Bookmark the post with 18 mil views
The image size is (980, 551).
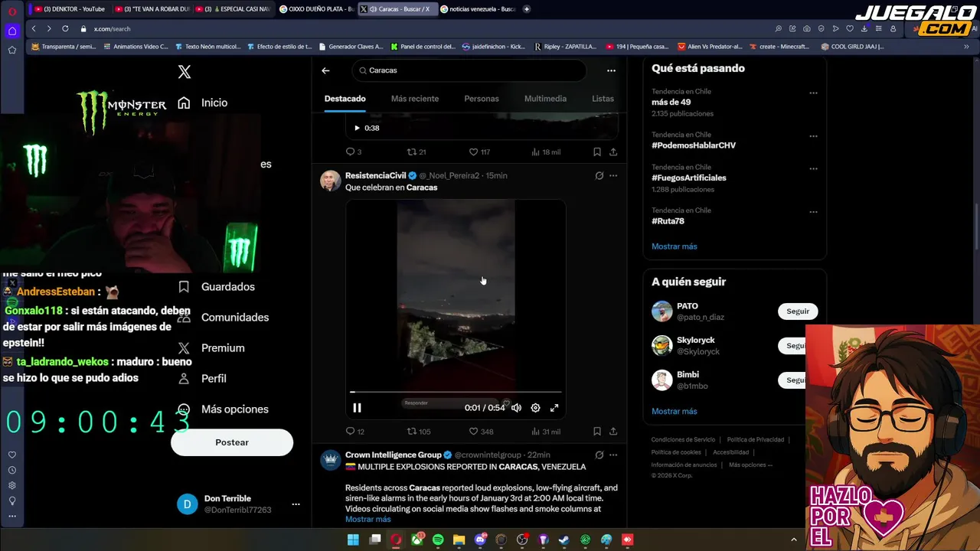coord(597,152)
